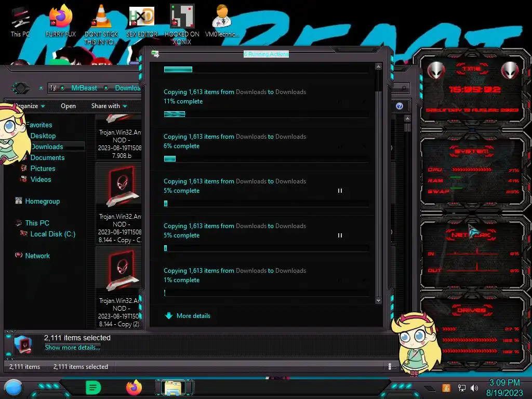Pause the first 5% complete copy operation
This screenshot has width=532, height=399.
(x=340, y=191)
